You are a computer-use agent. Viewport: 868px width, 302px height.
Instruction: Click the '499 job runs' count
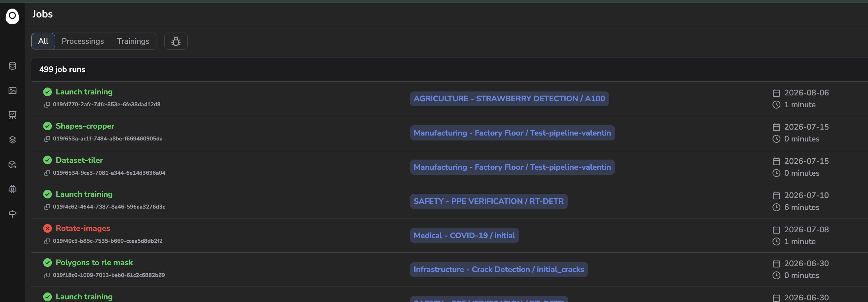[62, 69]
